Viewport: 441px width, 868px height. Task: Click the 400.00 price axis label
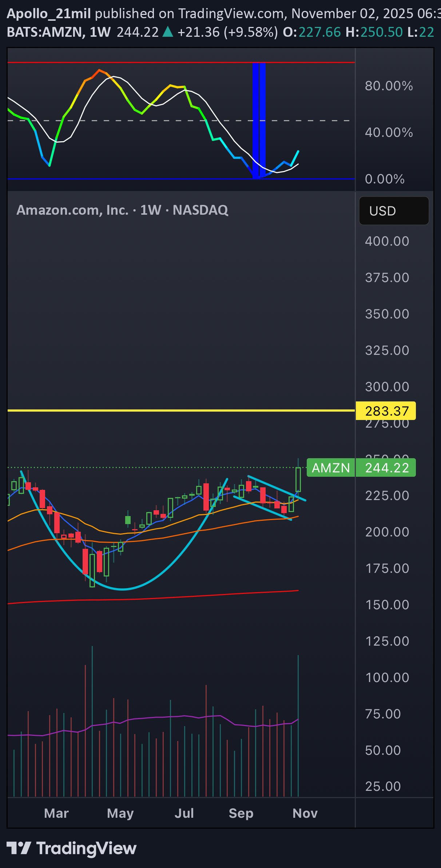click(387, 241)
